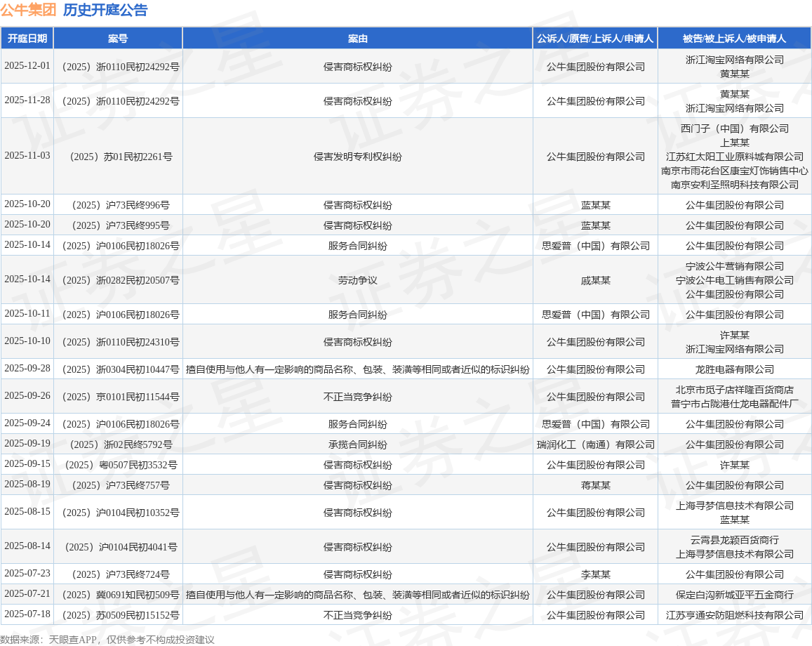Image resolution: width=812 pixels, height=646 pixels.
Task: Click defendant 云霄县龙颖百货商行
Action: pos(734,540)
